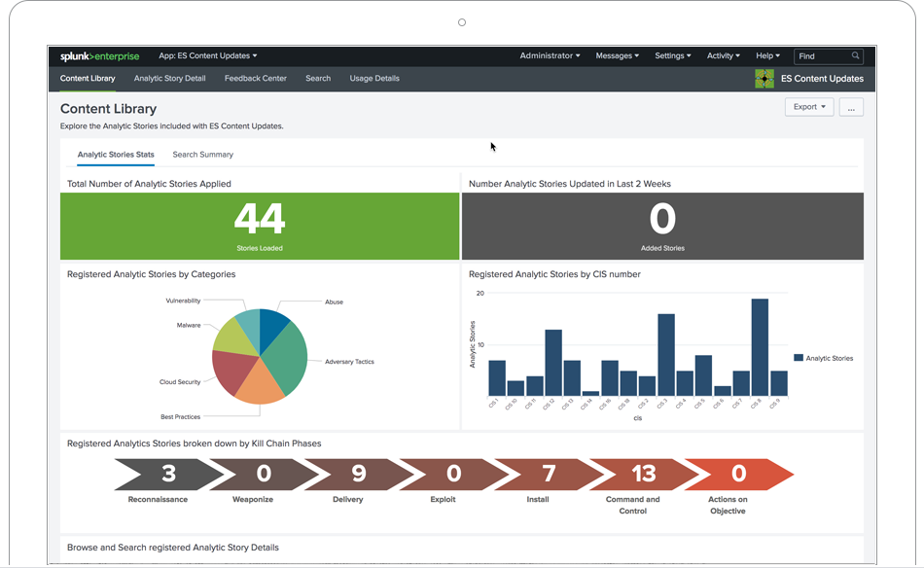The width and height of the screenshot is (924, 568).
Task: Click the Find input field
Action: (829, 56)
